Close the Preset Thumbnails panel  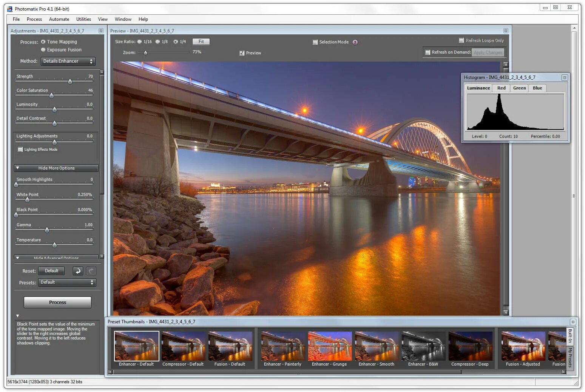pos(573,322)
